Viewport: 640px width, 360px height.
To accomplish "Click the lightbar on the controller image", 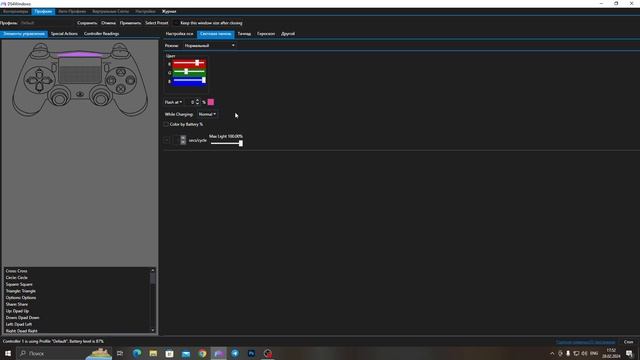I will coord(80,54).
